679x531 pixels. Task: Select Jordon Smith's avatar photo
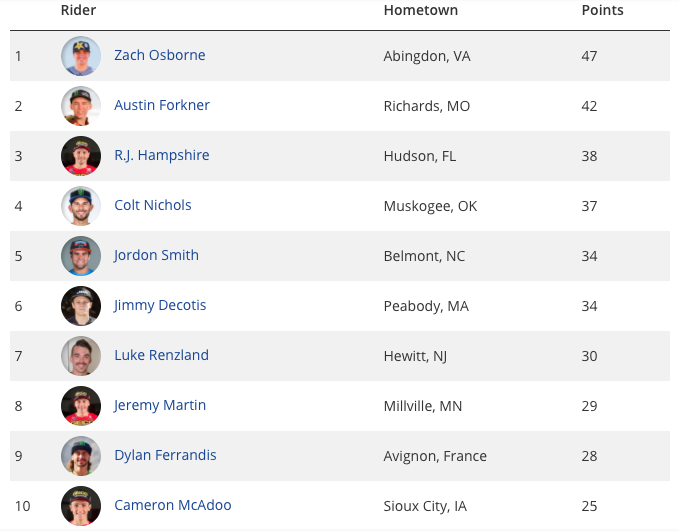[x=81, y=256]
